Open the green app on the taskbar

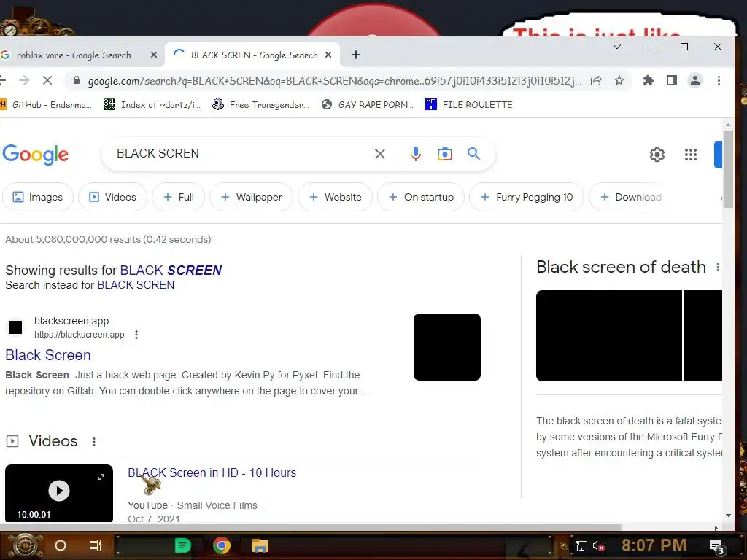tap(182, 545)
